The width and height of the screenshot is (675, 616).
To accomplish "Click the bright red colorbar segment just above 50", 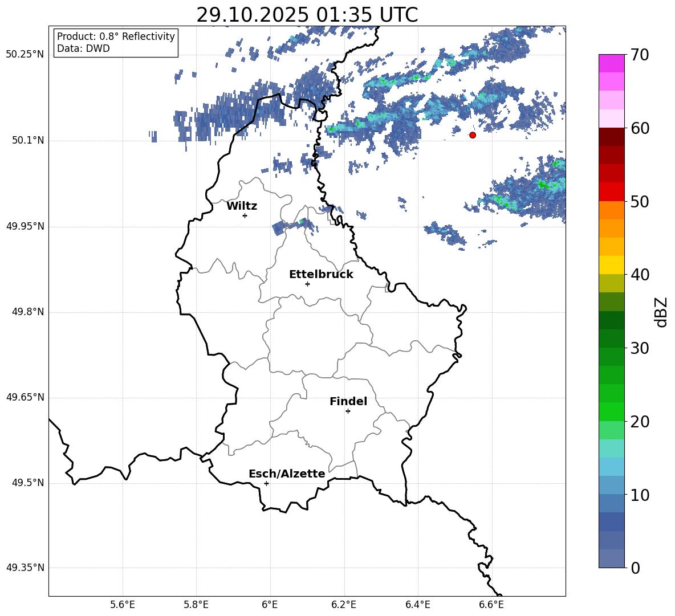I will (611, 192).
